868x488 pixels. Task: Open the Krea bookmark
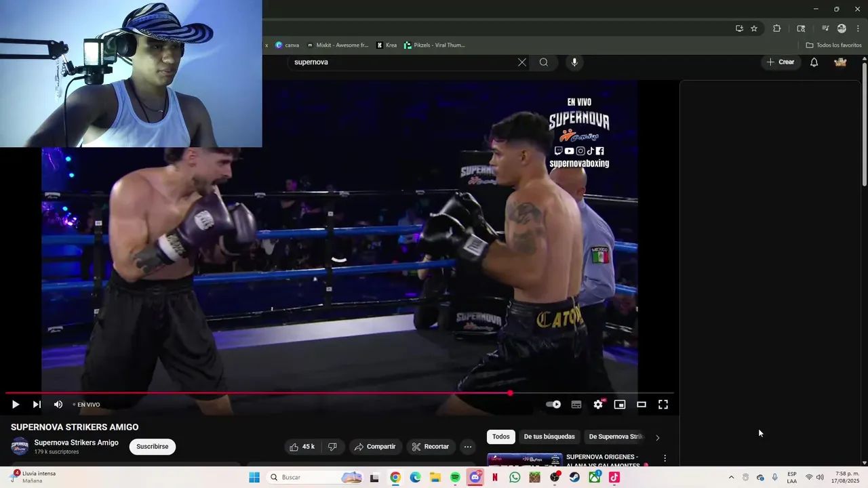(387, 45)
